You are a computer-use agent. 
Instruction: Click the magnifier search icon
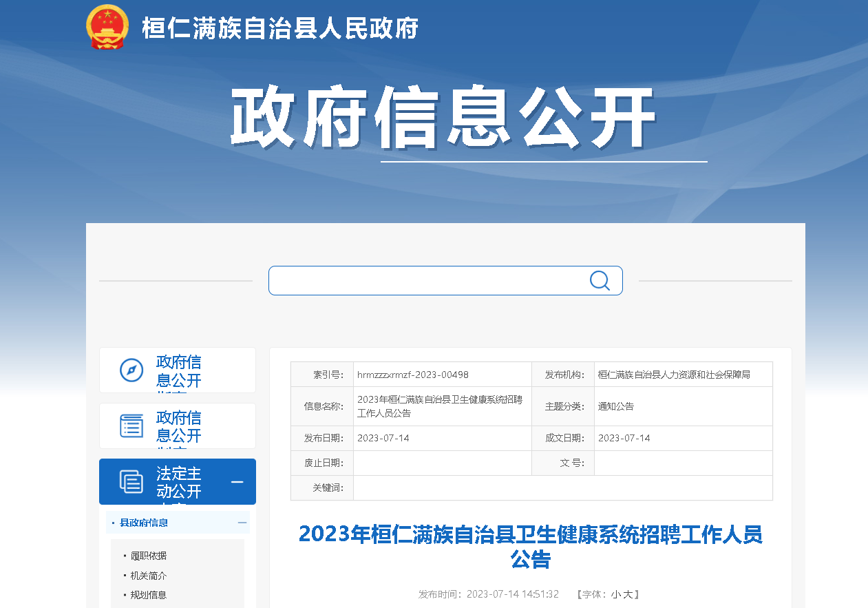click(x=600, y=280)
